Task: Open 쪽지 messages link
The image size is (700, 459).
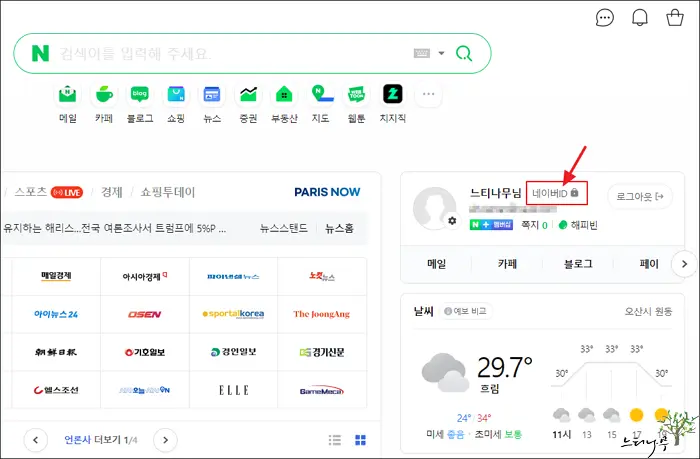Action: [534, 225]
